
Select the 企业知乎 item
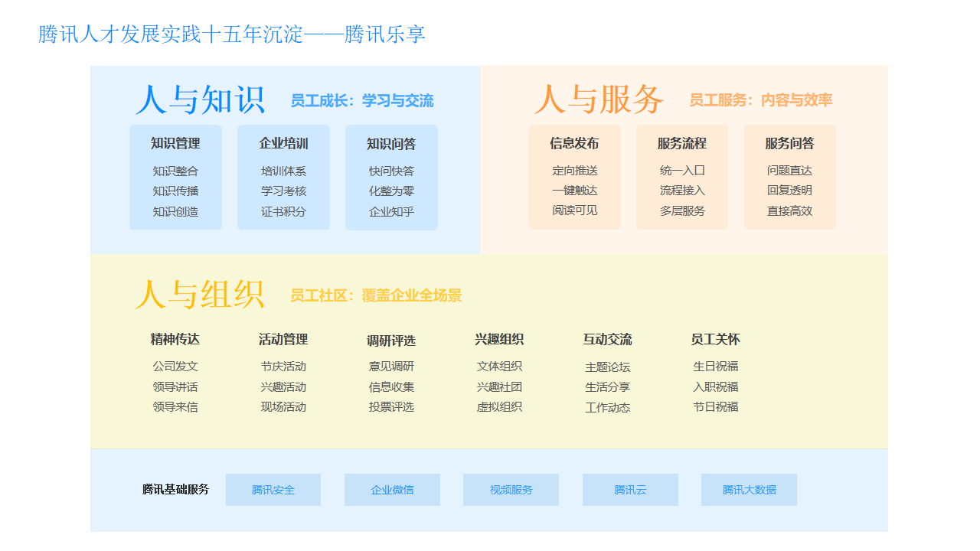pyautogui.click(x=391, y=211)
